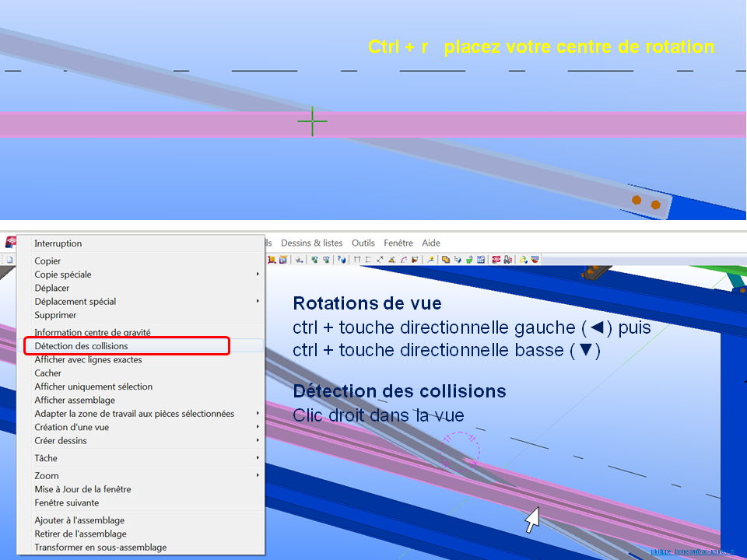Click the last red-and-blue toolbar icon

[x=535, y=260]
